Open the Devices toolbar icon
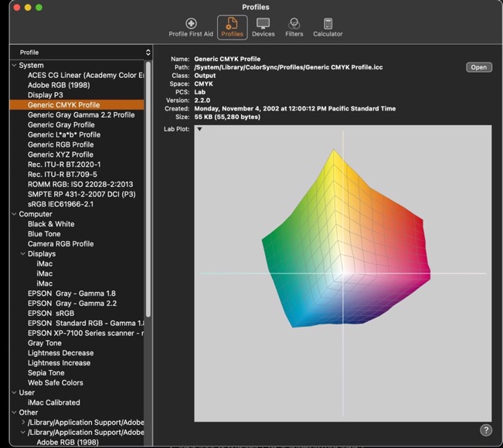 coord(263,27)
